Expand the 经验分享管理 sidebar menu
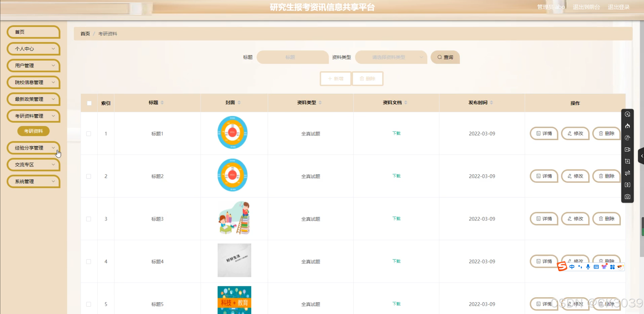 (x=34, y=148)
